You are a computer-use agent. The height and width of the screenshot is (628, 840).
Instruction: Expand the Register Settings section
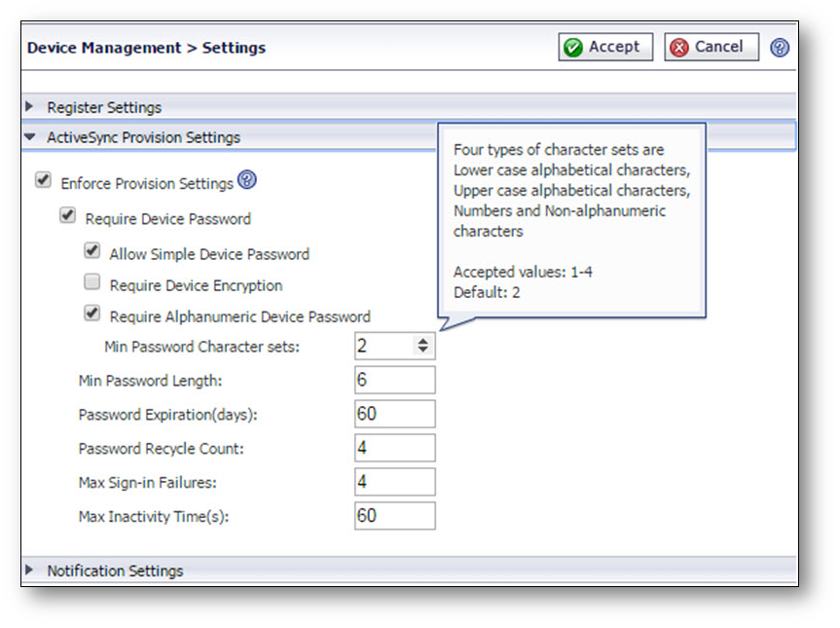pos(104,107)
